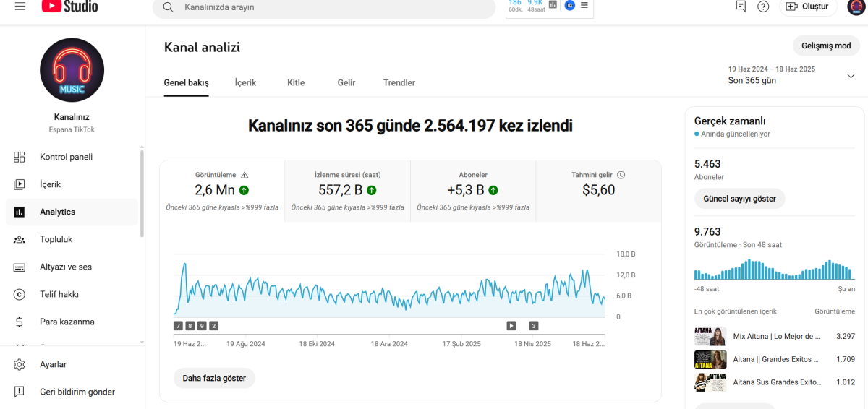The width and height of the screenshot is (868, 409).
Task: Click the 9.763 views count
Action: [x=707, y=232]
